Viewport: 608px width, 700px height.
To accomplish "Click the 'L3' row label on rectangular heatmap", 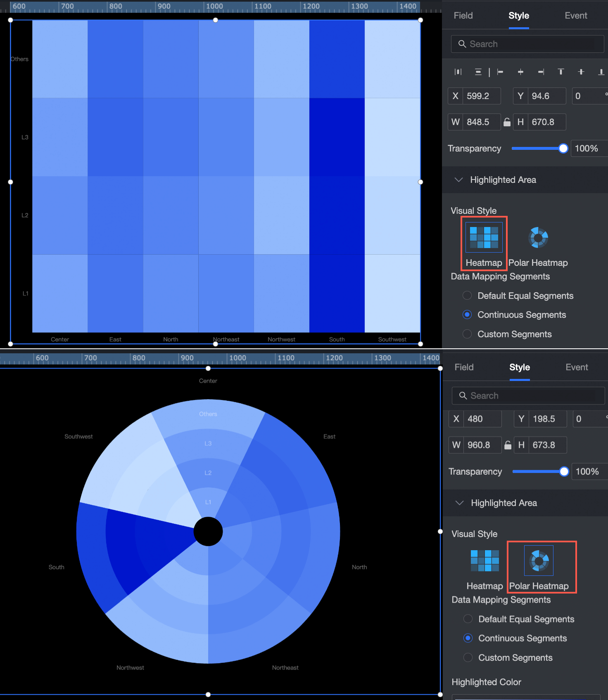I will tap(25, 137).
